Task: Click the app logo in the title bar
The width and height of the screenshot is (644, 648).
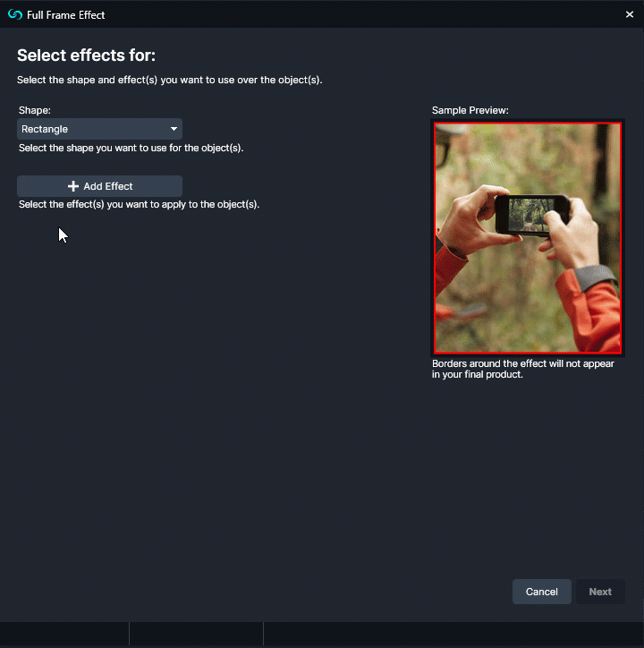Action: coord(15,14)
